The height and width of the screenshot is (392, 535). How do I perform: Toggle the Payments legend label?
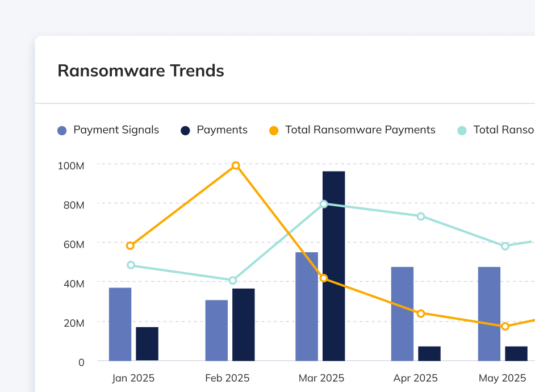pyautogui.click(x=222, y=130)
